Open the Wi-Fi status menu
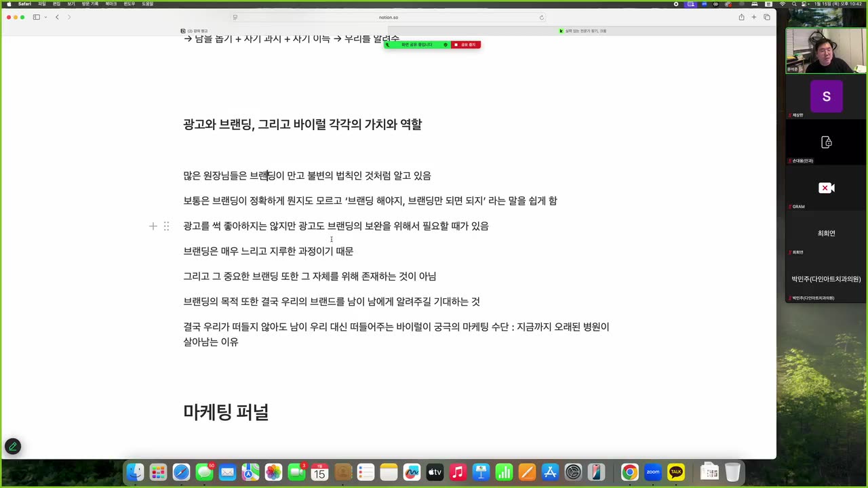 point(783,4)
